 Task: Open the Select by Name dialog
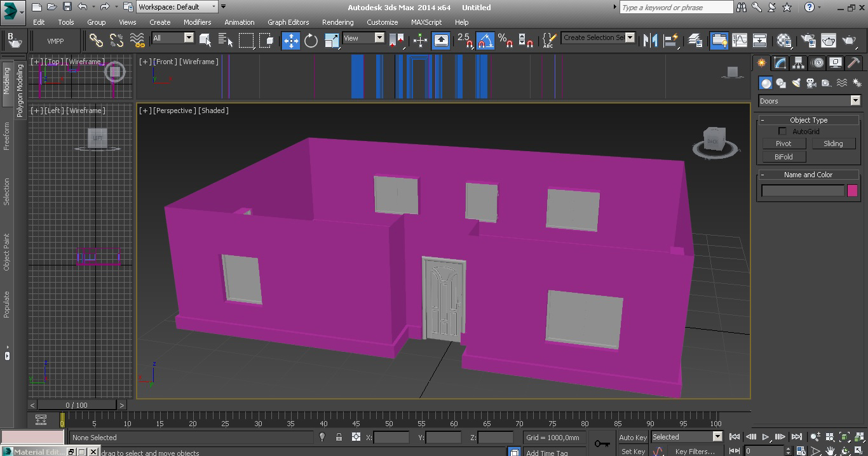tap(226, 41)
